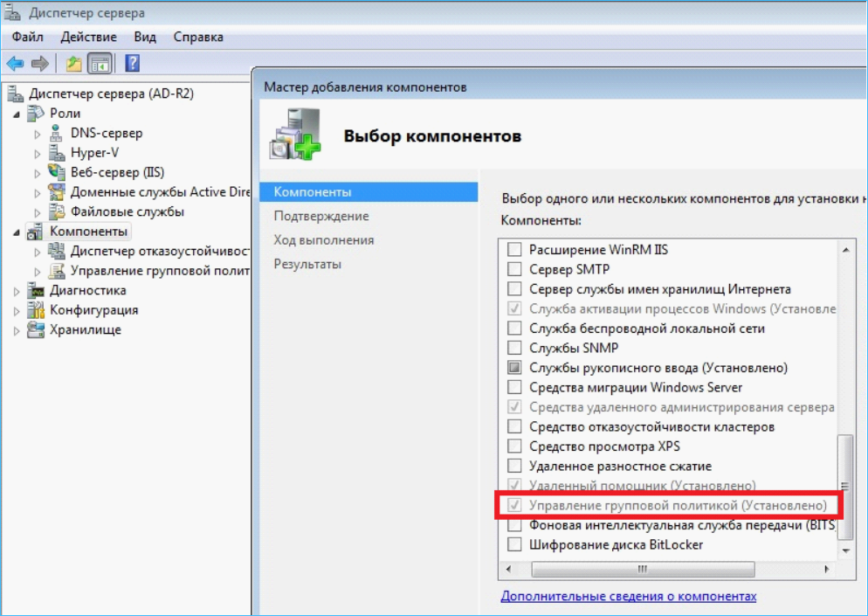Click the DNS-сервер icon
The width and height of the screenshot is (868, 616).
pos(56,133)
